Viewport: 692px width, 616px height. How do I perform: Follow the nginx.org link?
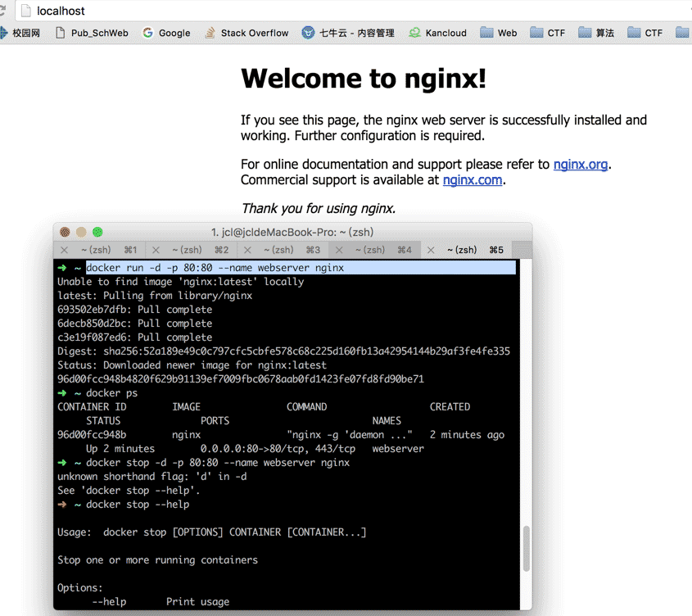581,165
